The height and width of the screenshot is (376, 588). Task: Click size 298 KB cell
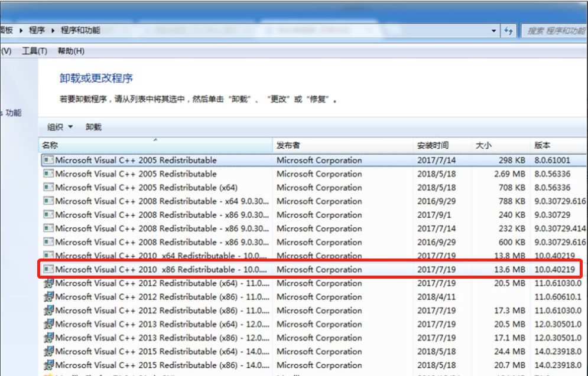512,160
